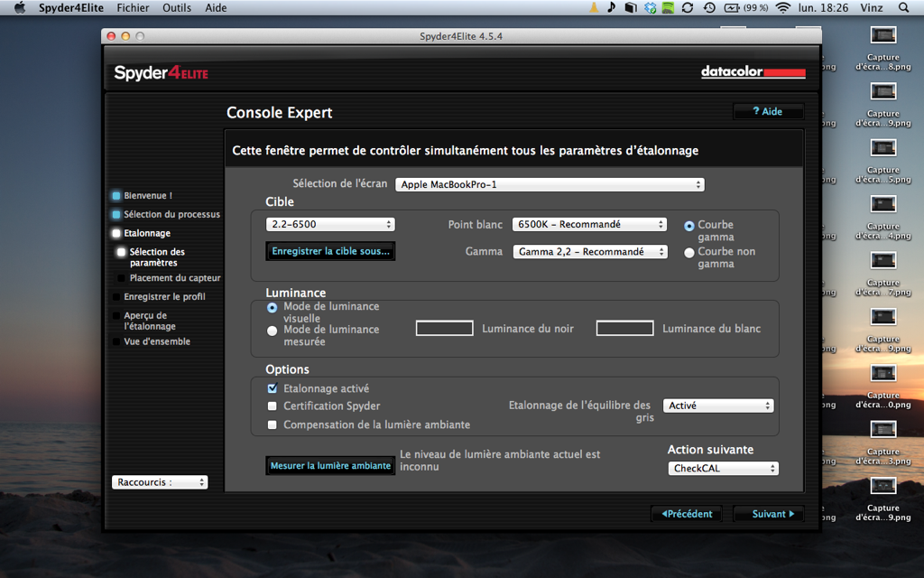Click in the Luminance du noir field

pyautogui.click(x=444, y=329)
